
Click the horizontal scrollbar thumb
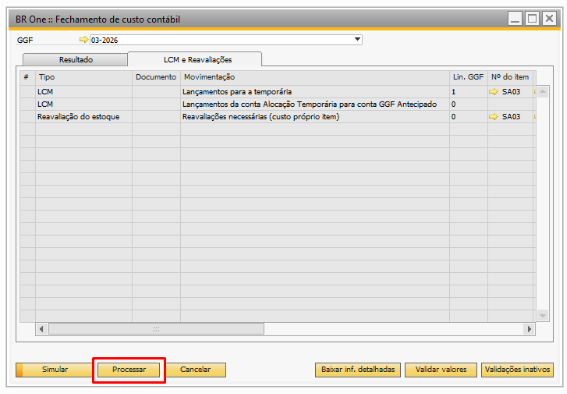(x=156, y=329)
